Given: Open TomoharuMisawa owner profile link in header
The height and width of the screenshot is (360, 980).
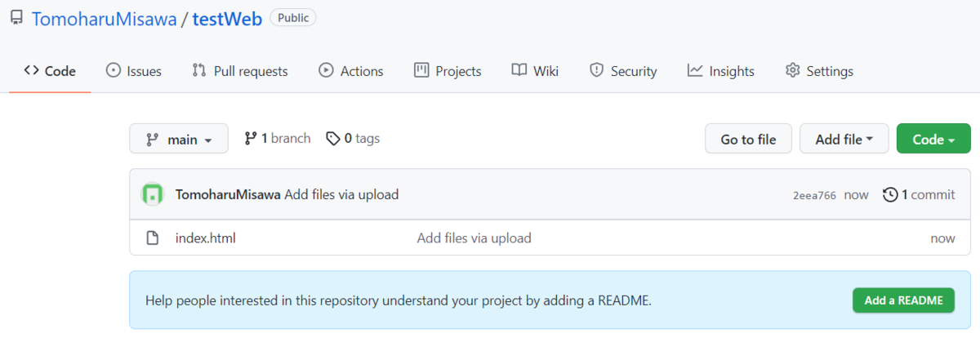Looking at the screenshot, I should click(104, 19).
